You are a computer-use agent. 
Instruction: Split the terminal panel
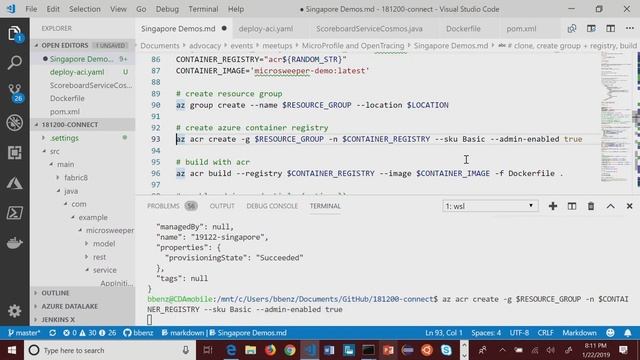click(572, 206)
